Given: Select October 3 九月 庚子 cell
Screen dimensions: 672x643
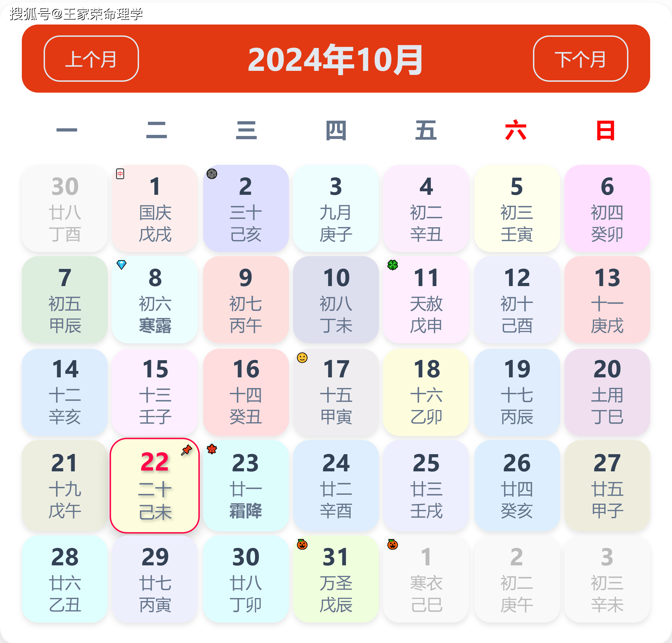Looking at the screenshot, I should (x=336, y=209).
